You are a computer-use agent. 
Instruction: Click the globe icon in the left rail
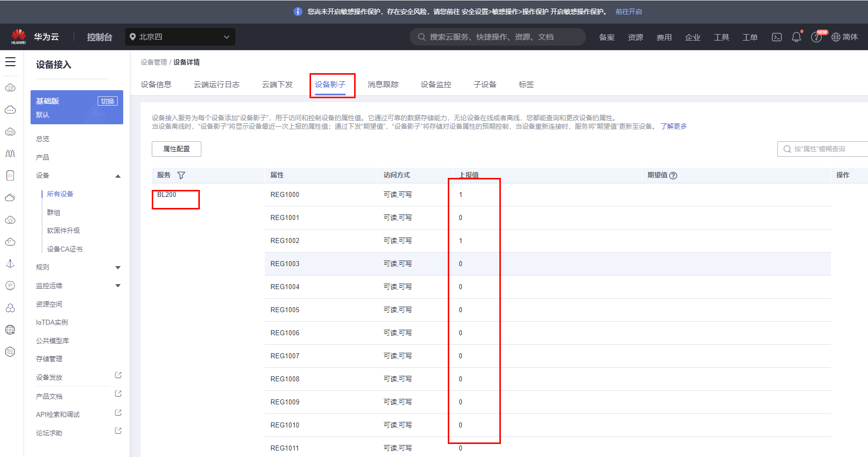tap(10, 330)
